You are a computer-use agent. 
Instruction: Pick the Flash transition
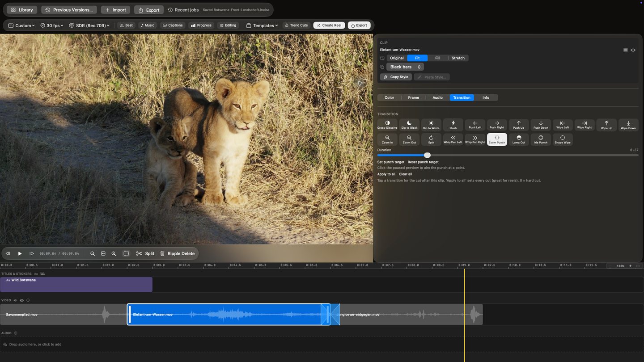click(453, 125)
